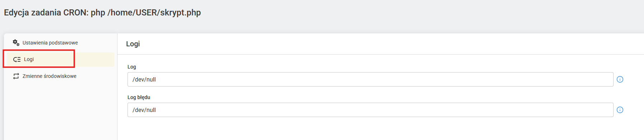Click the skrypt.php path in the title
The image size is (644, 140).
(181, 13)
